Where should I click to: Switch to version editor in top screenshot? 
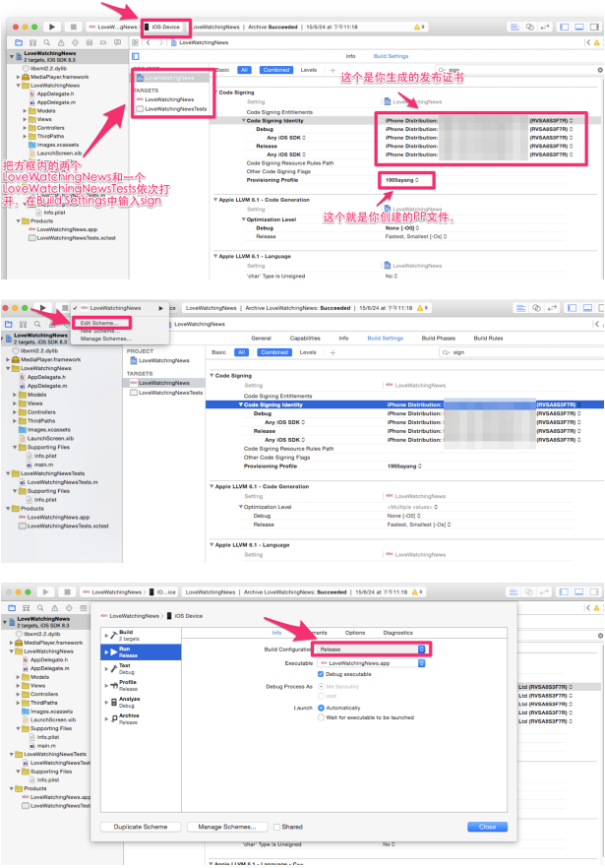[x=545, y=27]
